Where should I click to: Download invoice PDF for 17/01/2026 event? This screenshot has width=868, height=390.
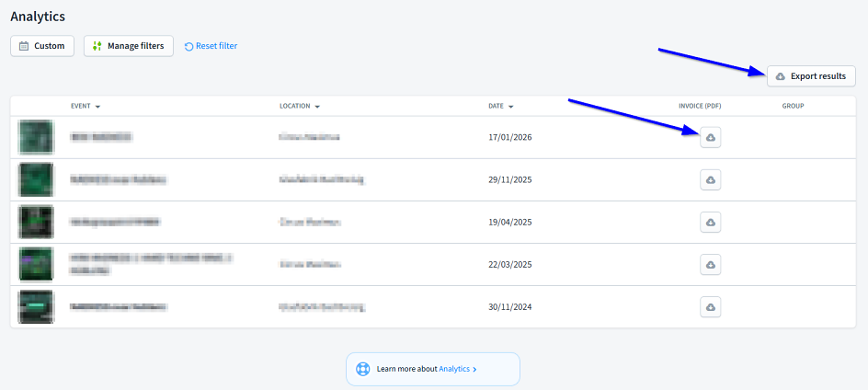coord(710,138)
